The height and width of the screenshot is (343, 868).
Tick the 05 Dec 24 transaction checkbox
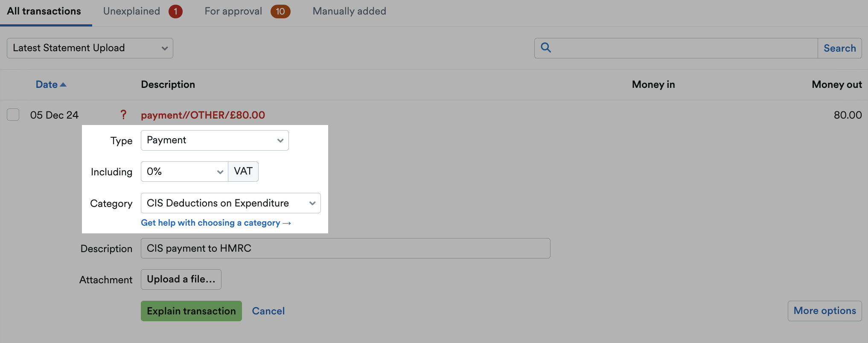(13, 114)
